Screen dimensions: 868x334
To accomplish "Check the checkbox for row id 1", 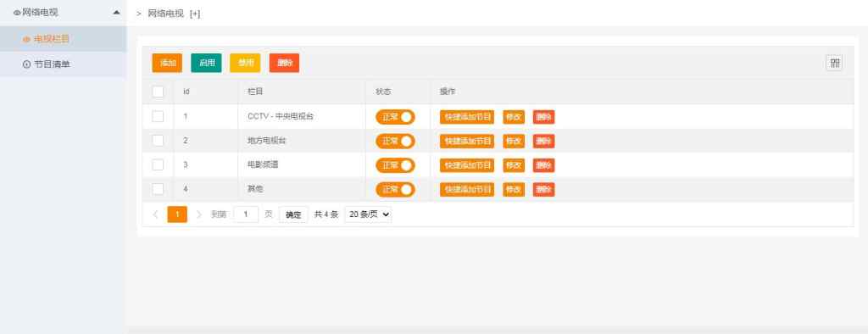I will tap(158, 116).
